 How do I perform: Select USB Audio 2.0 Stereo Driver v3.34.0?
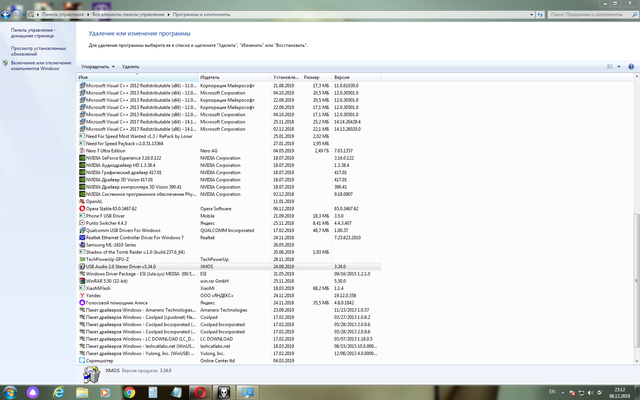(229, 267)
